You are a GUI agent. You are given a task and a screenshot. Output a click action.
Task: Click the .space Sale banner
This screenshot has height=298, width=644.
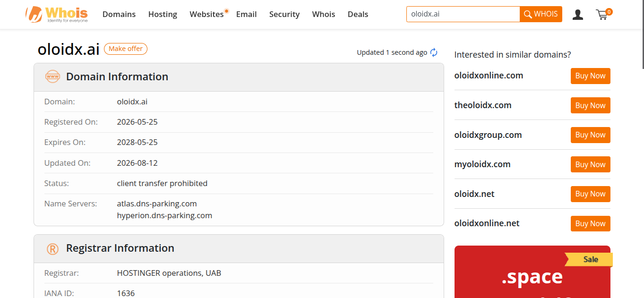(532, 272)
